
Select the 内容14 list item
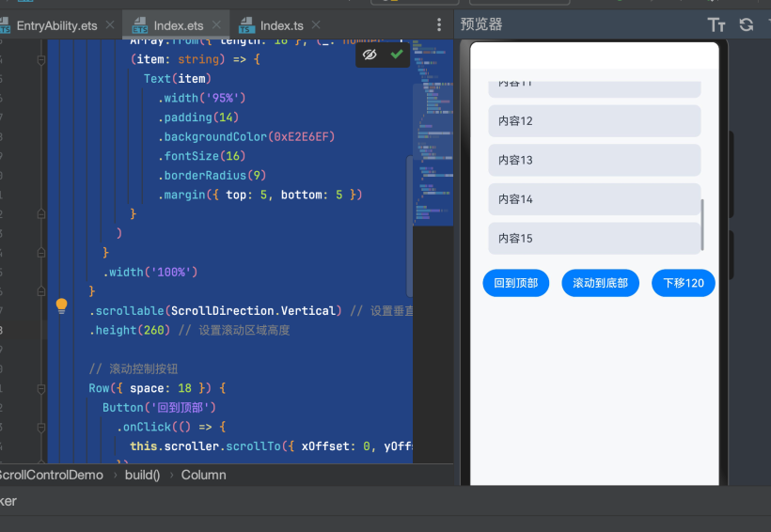point(594,199)
